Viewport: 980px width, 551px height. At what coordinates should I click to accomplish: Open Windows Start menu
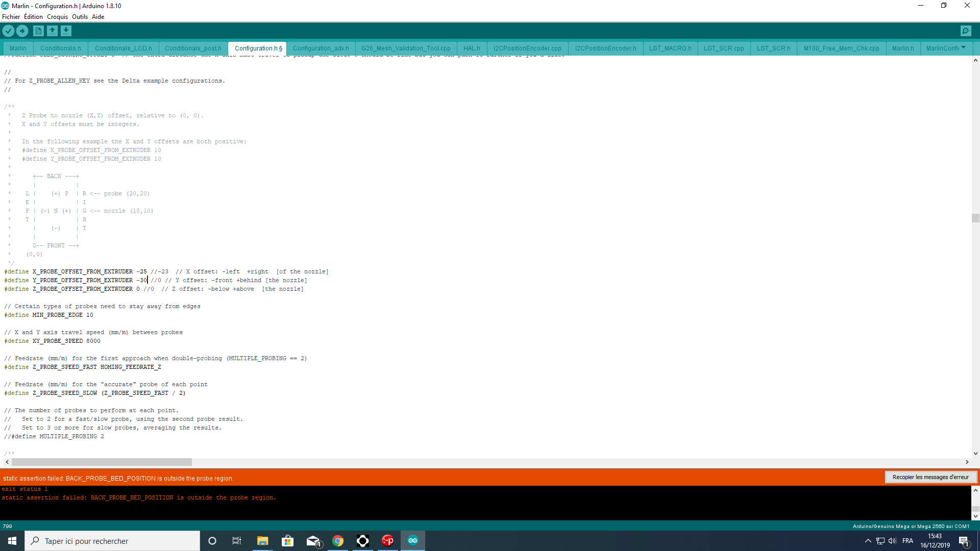[x=12, y=541]
